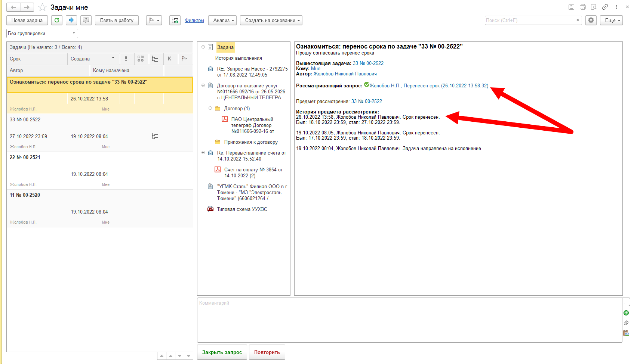Image resolution: width=637 pixels, height=364 pixels.
Task: Click the question-mark task icon in toolbar
Action: coord(86,20)
